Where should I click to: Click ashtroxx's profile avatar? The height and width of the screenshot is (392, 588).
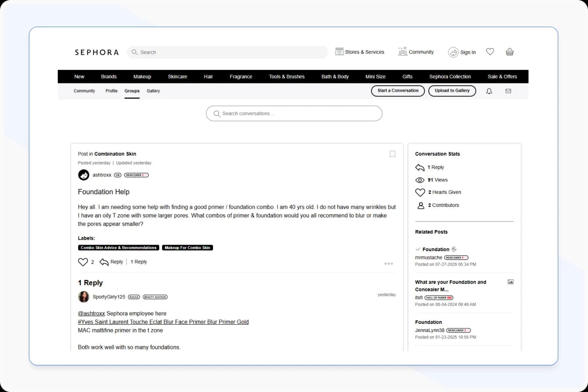point(84,175)
